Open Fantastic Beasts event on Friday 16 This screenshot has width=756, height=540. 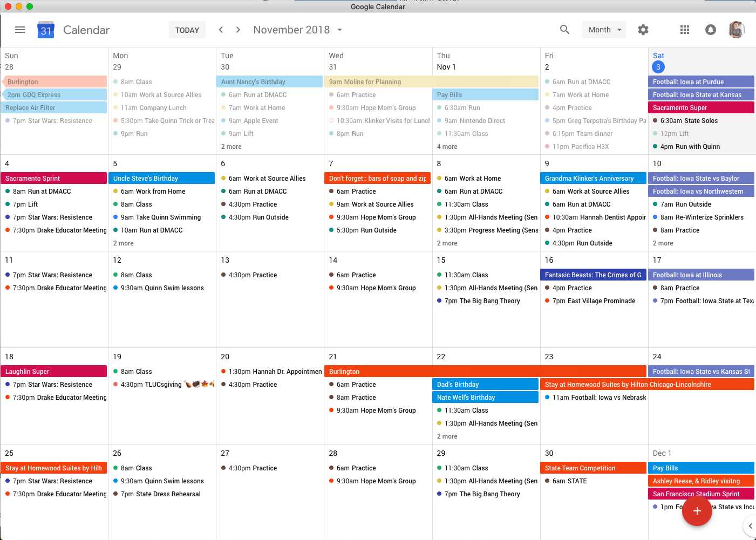[594, 275]
